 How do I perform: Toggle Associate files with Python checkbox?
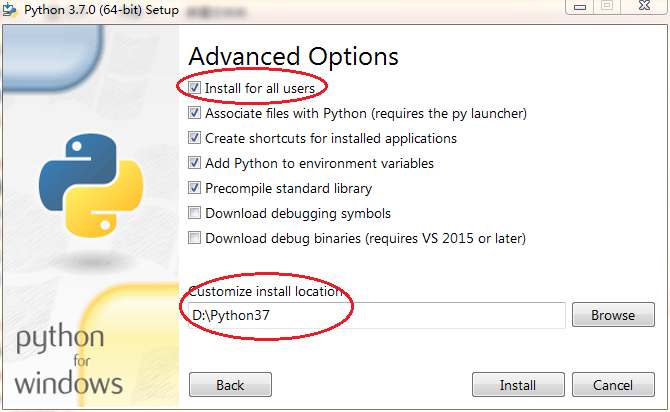click(194, 113)
